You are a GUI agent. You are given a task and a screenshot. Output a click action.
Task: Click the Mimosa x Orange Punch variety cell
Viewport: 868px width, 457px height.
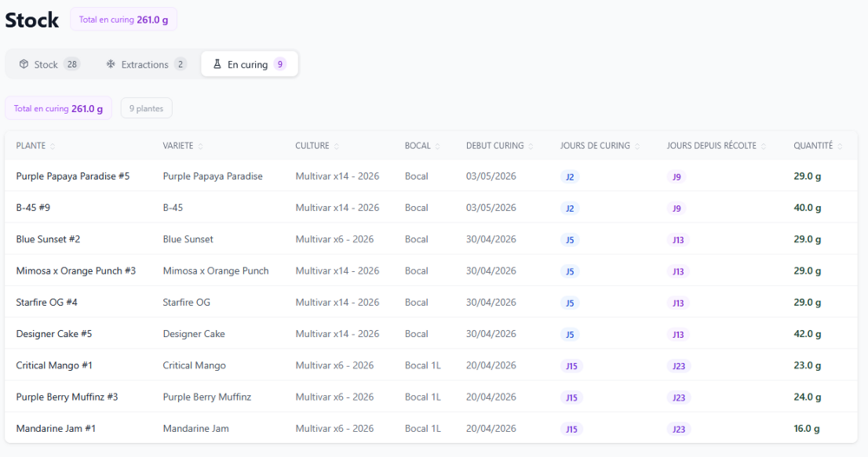pyautogui.click(x=216, y=271)
